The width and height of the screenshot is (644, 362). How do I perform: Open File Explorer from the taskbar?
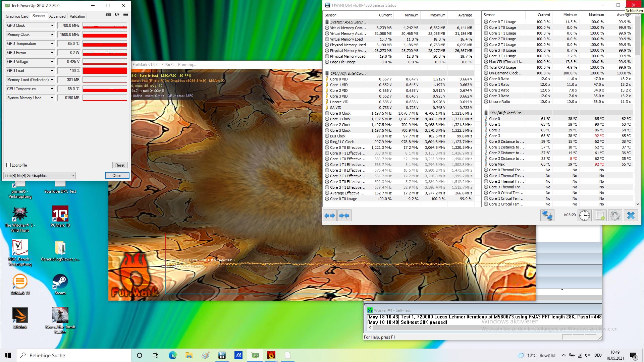tap(189, 355)
